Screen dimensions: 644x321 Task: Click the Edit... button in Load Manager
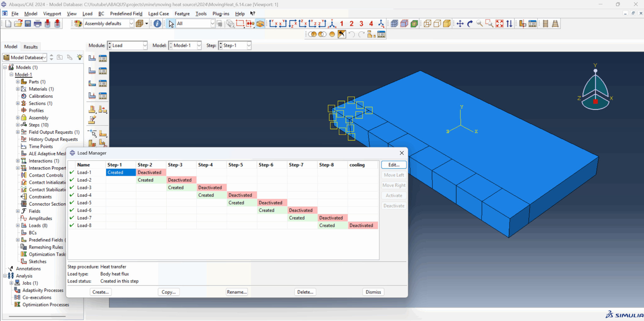point(394,165)
